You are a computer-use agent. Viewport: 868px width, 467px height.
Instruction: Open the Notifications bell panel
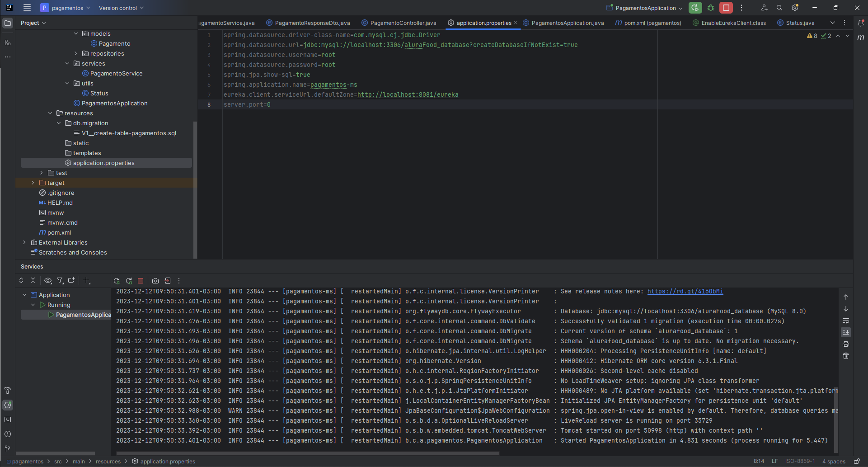tap(861, 23)
